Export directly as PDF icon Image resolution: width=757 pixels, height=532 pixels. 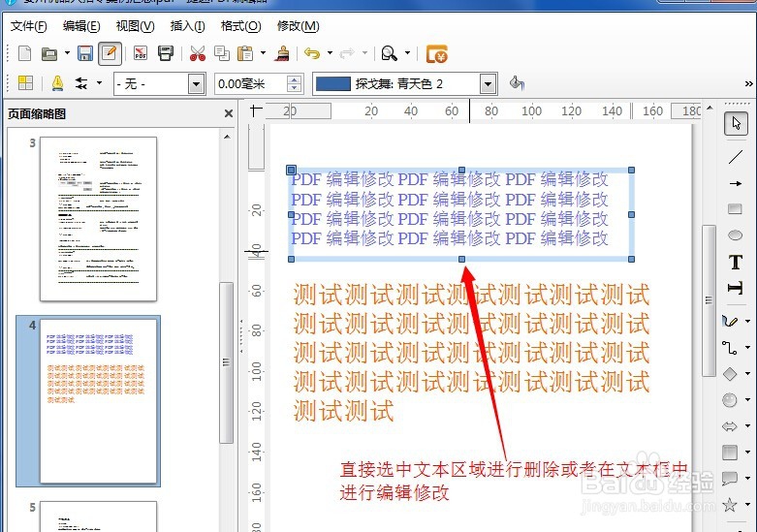click(x=141, y=53)
